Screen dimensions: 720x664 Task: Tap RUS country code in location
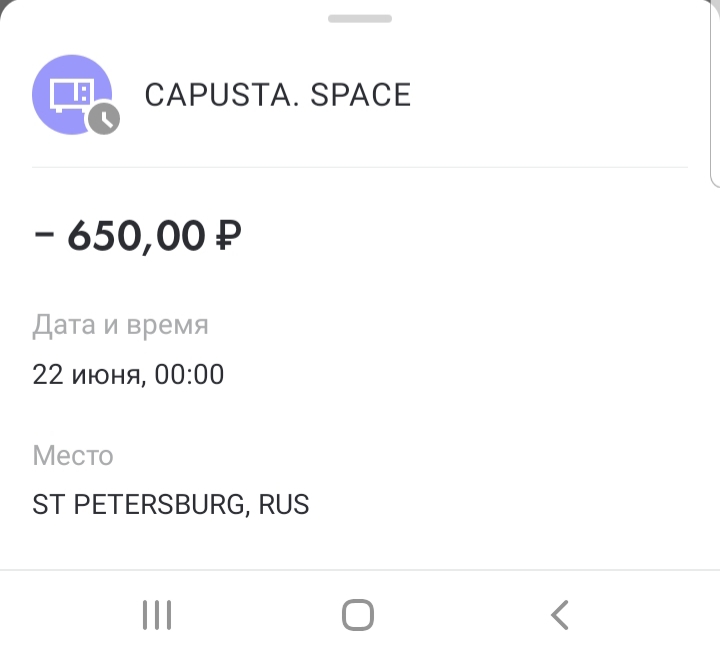click(x=284, y=504)
